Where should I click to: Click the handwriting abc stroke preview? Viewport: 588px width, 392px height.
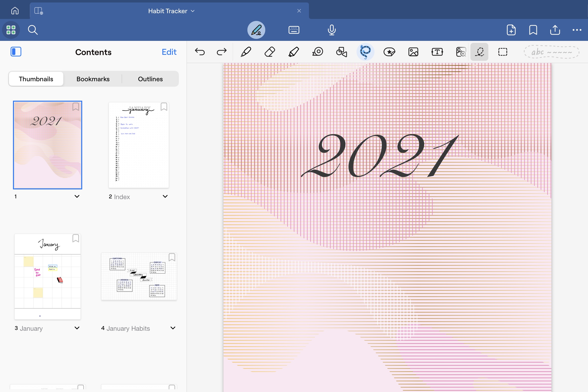tap(551, 52)
